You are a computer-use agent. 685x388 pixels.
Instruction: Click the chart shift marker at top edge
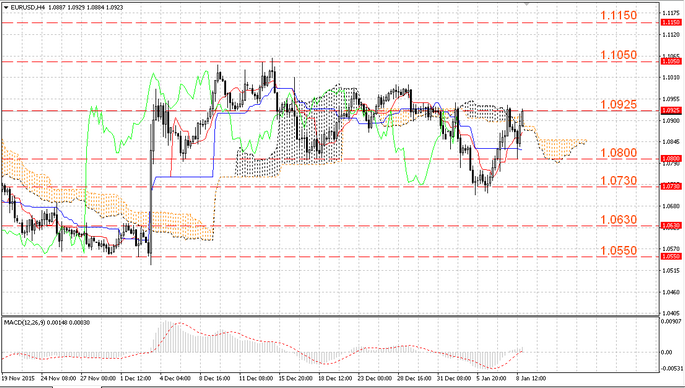pyautogui.click(x=526, y=3)
